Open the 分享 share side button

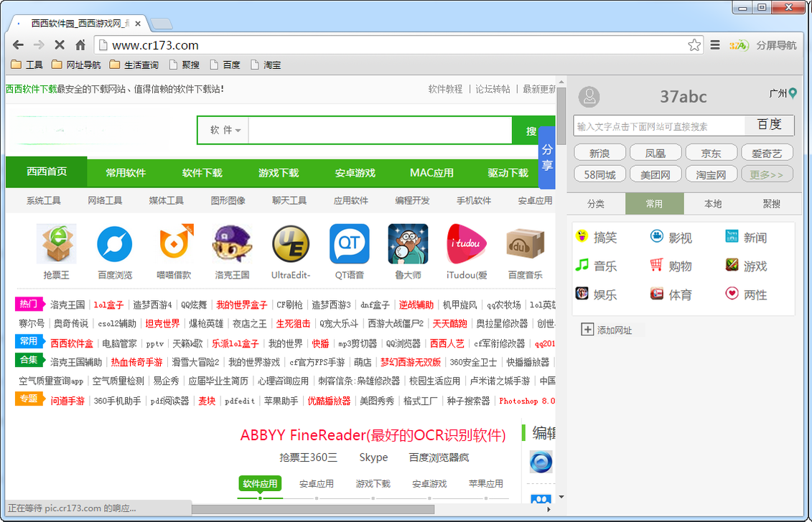pos(547,157)
